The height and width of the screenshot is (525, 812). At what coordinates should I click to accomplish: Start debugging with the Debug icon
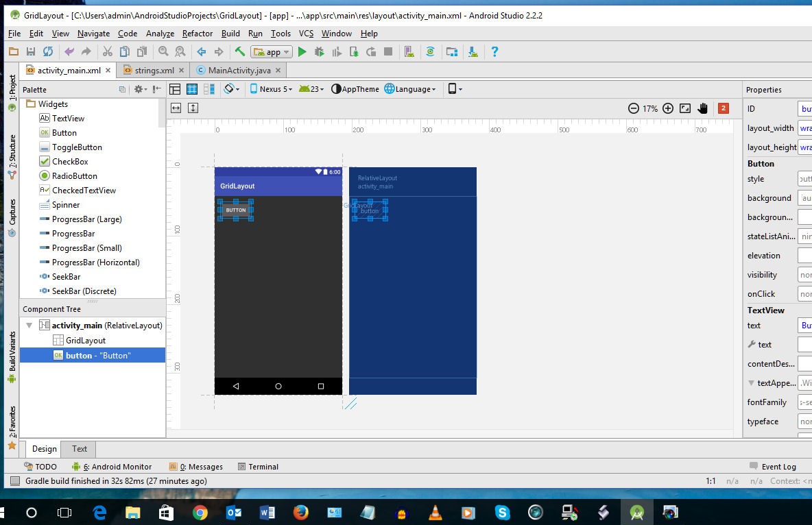(319, 51)
